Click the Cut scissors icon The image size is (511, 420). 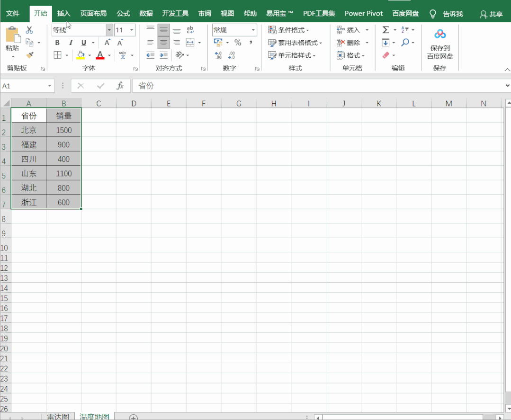(29, 30)
